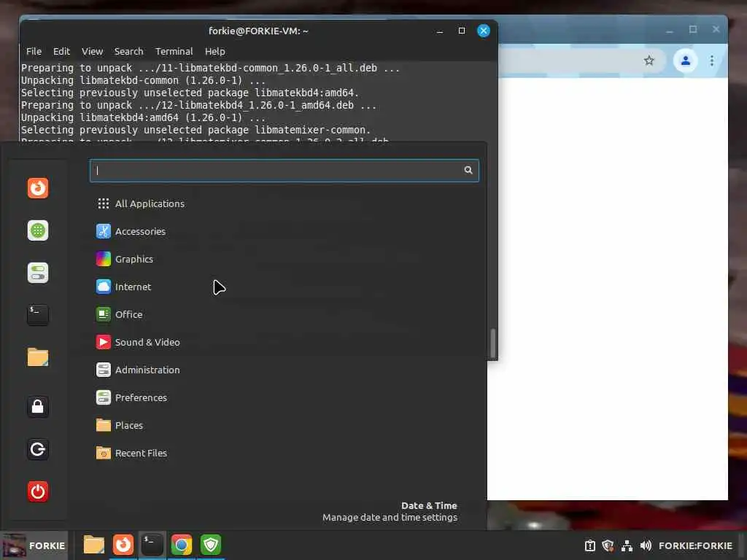The width and height of the screenshot is (747, 560).
Task: Open the volume speaker tray icon
Action: pos(646,545)
